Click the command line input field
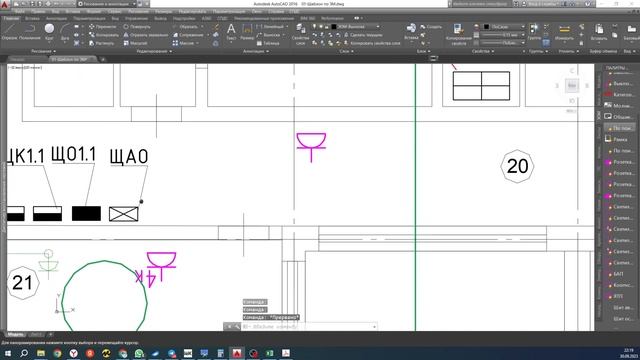Screen dimensions: 640x360 [x=308, y=327]
